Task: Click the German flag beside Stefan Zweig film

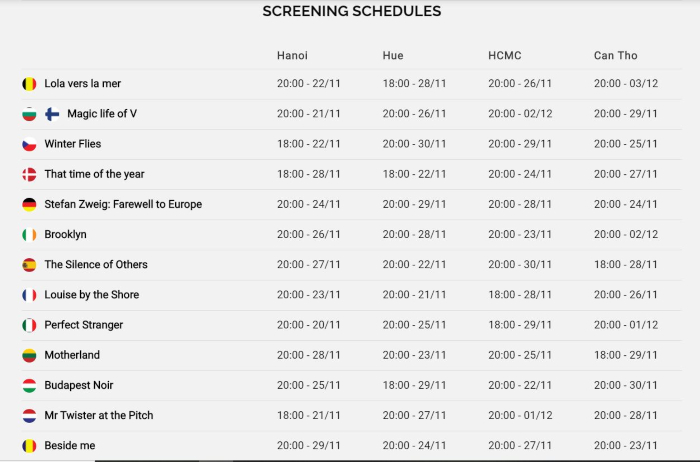Action: [x=29, y=204]
